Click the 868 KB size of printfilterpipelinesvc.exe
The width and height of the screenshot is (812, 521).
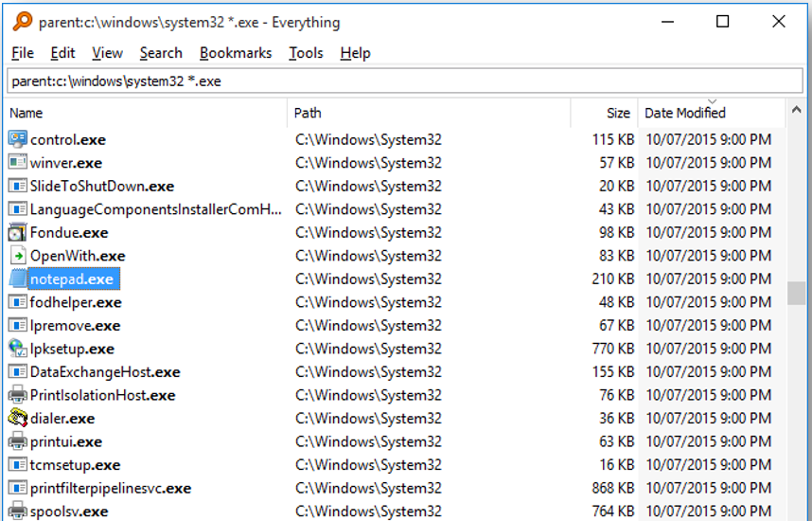613,489
